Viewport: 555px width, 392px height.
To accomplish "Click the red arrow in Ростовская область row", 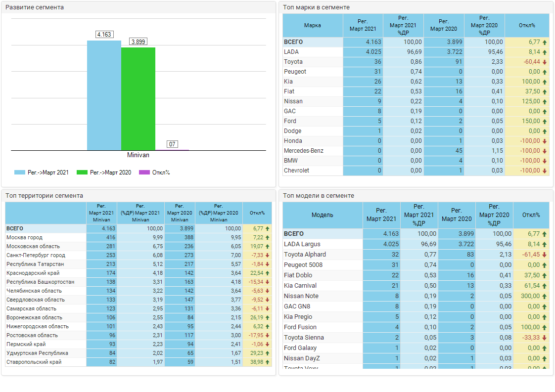I will (x=268, y=336).
